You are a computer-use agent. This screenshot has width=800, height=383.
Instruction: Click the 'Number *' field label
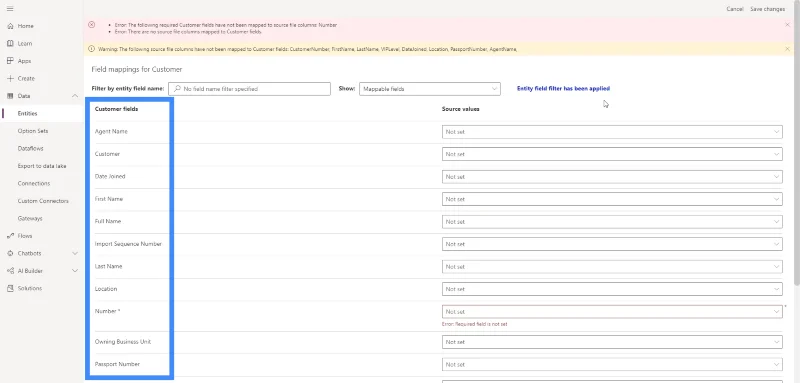(108, 311)
